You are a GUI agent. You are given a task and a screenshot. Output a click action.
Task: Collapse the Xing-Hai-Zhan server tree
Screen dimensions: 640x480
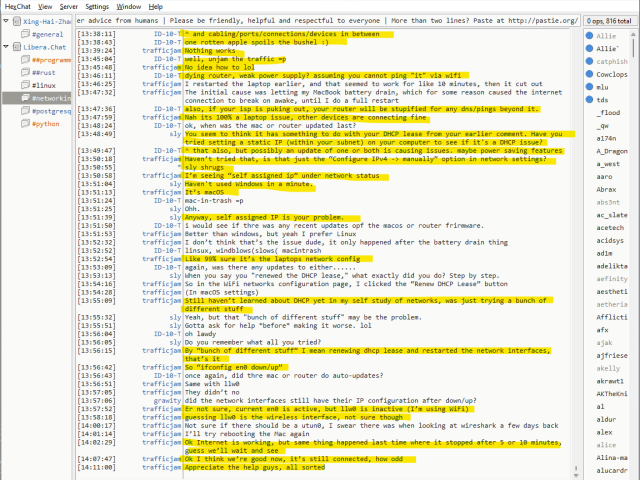click(x=6, y=21)
